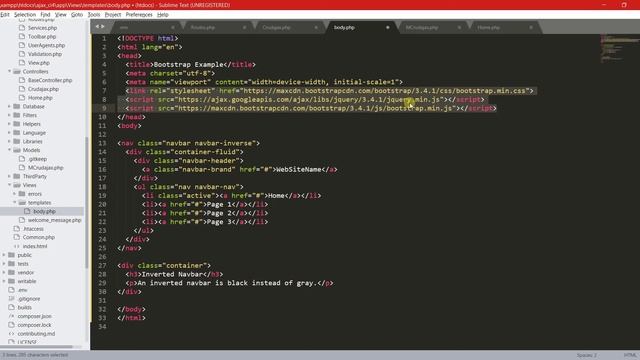Expand the vendor folder
The height and width of the screenshot is (360, 640).
tap(4, 272)
